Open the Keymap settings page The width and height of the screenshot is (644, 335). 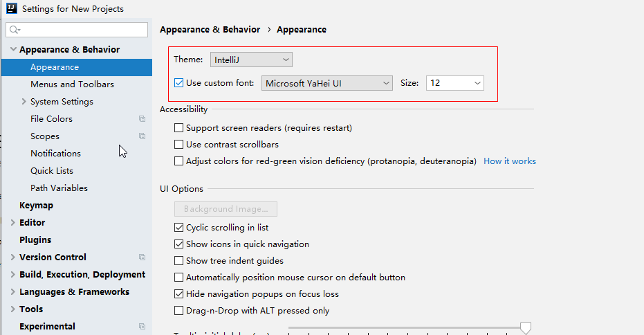click(36, 206)
